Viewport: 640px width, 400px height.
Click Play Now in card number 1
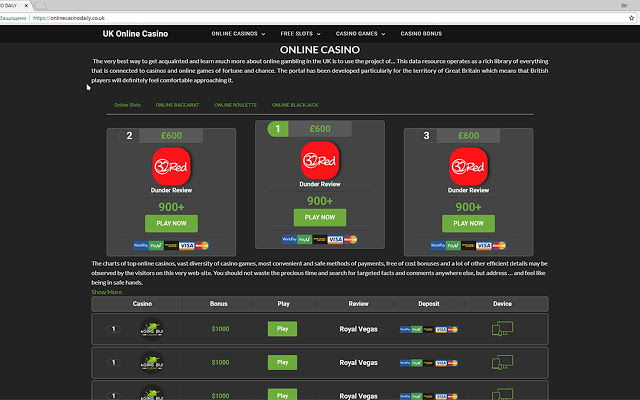320,217
